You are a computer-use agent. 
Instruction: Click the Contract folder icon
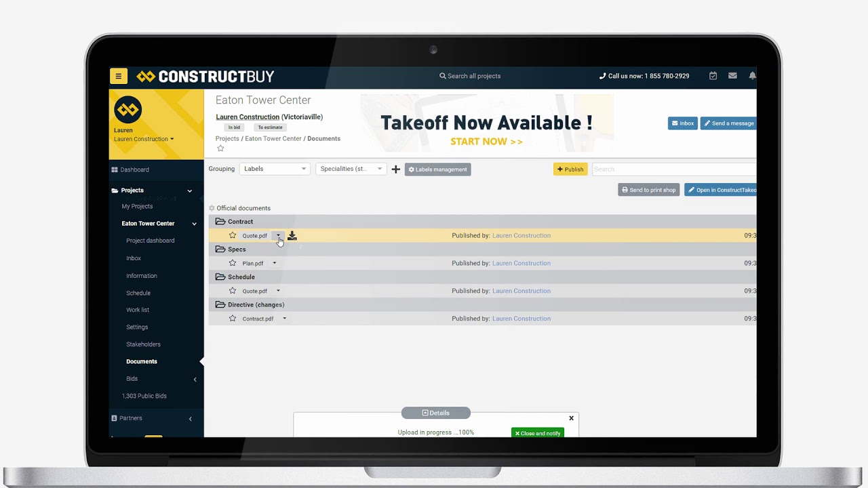click(x=220, y=222)
